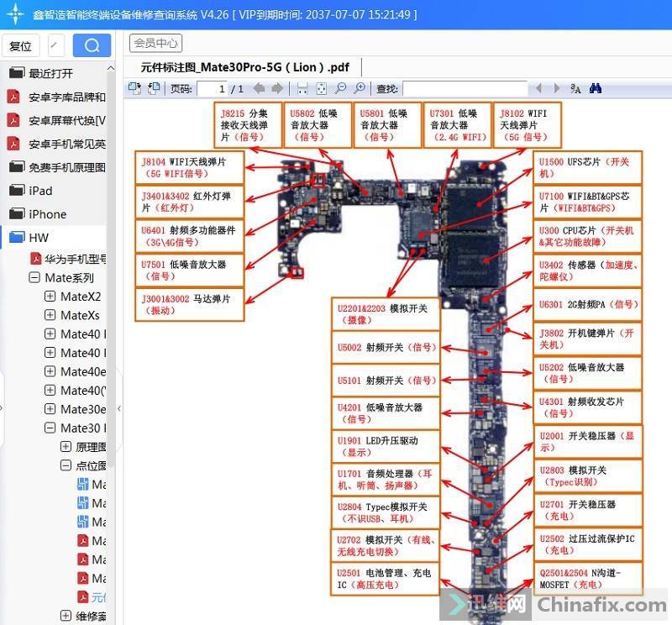Viewport: 672px width, 625px height.
Task: Click the blue search button in sidebar
Action: (92, 45)
